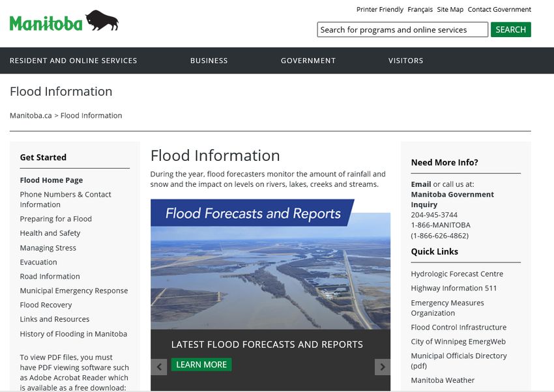Open Emergency Measures Organization link
Screen dimensions: 554x392
tap(447, 307)
